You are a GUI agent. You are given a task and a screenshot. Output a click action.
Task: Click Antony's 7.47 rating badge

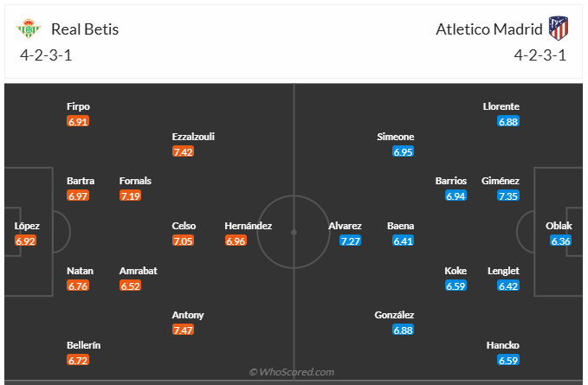pos(183,330)
